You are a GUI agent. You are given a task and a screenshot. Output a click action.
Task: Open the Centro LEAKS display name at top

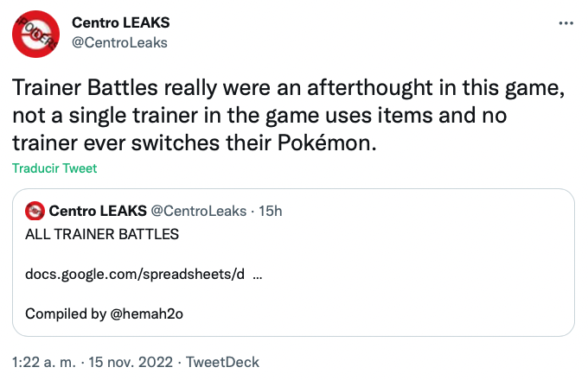coord(121,22)
